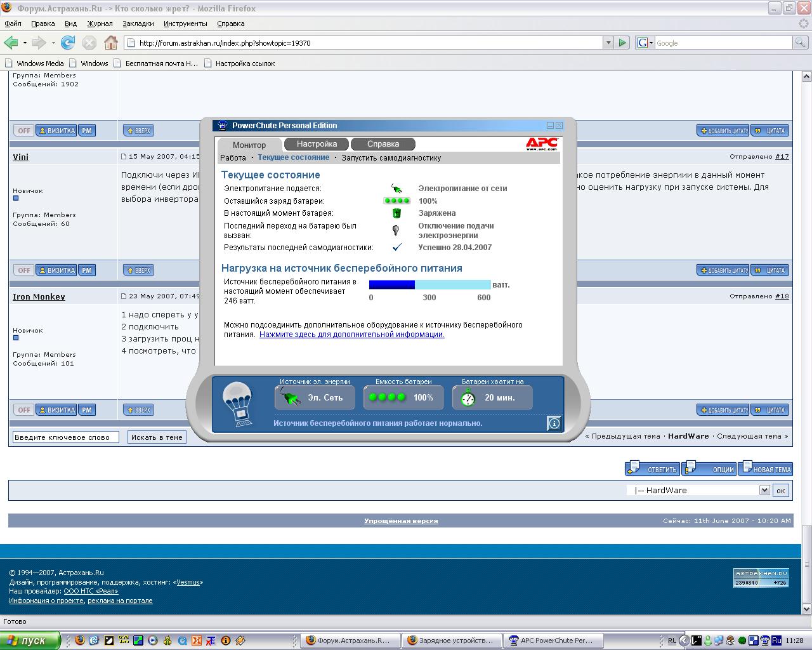
Task: Open Файл menu in Firefox
Action: click(13, 23)
